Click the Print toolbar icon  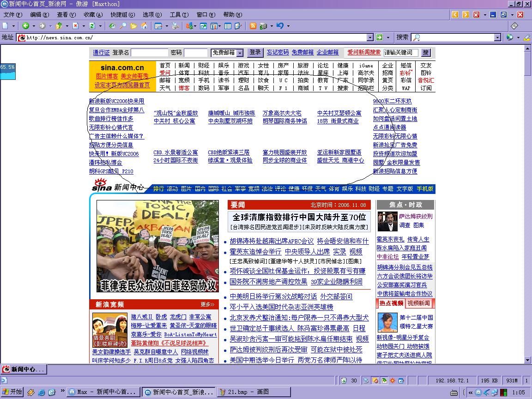[175, 26]
